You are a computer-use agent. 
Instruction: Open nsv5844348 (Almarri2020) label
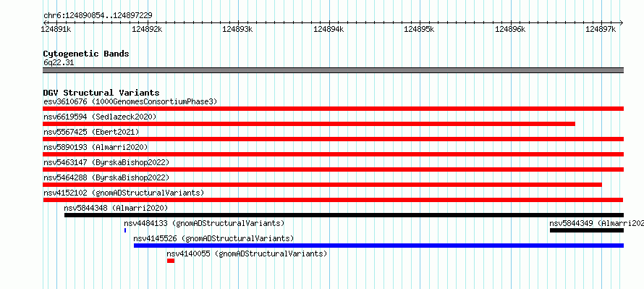tap(116, 208)
